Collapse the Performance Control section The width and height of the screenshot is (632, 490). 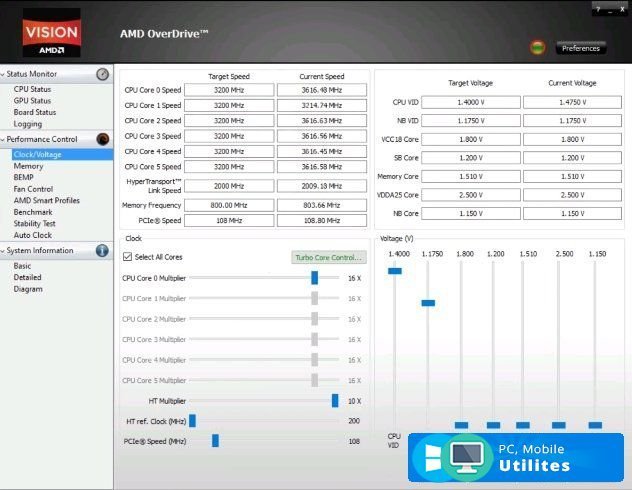pyautogui.click(x=3, y=139)
